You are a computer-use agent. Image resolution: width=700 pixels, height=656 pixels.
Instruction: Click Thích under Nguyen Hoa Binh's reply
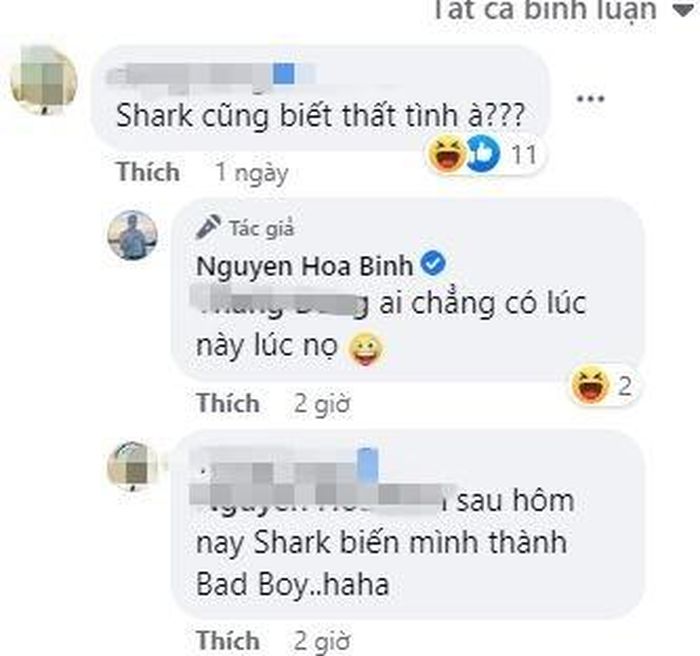[228, 403]
